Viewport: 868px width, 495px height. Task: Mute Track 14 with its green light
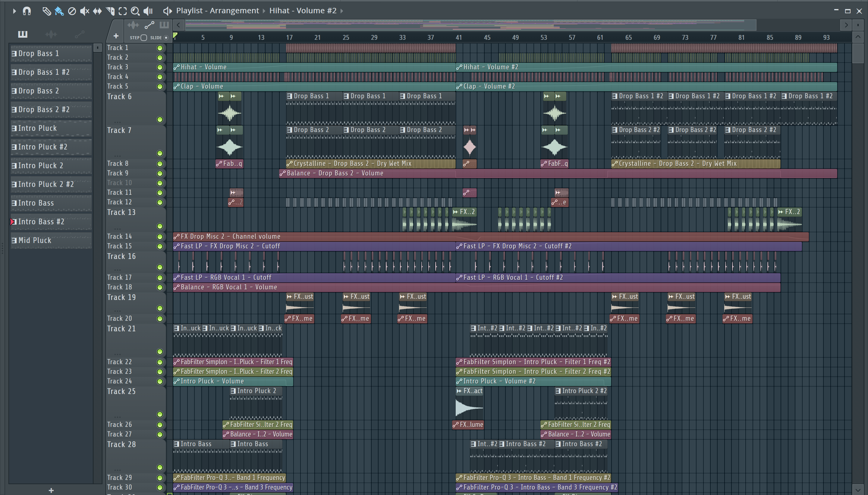[x=160, y=237]
